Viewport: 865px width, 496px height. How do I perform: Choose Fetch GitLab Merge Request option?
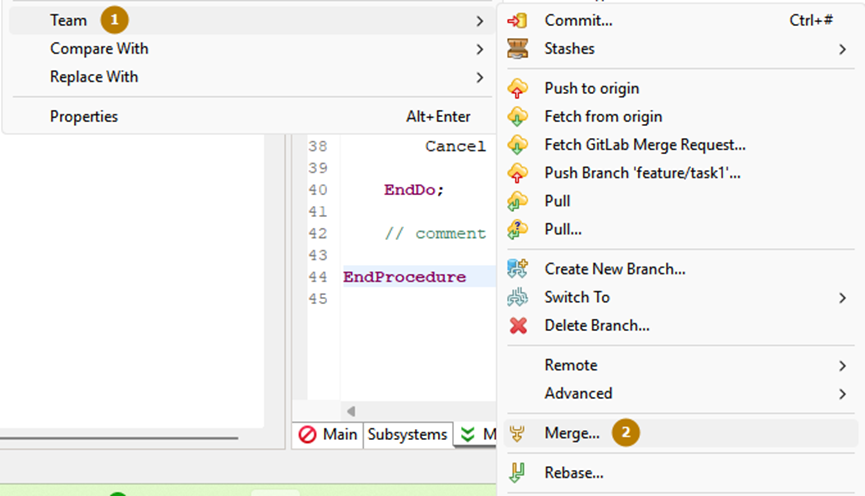click(x=645, y=145)
